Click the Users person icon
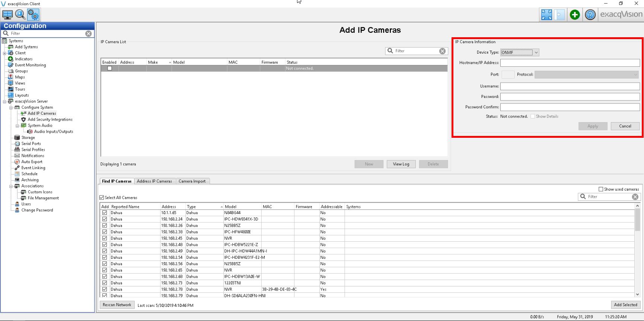 coord(17,204)
